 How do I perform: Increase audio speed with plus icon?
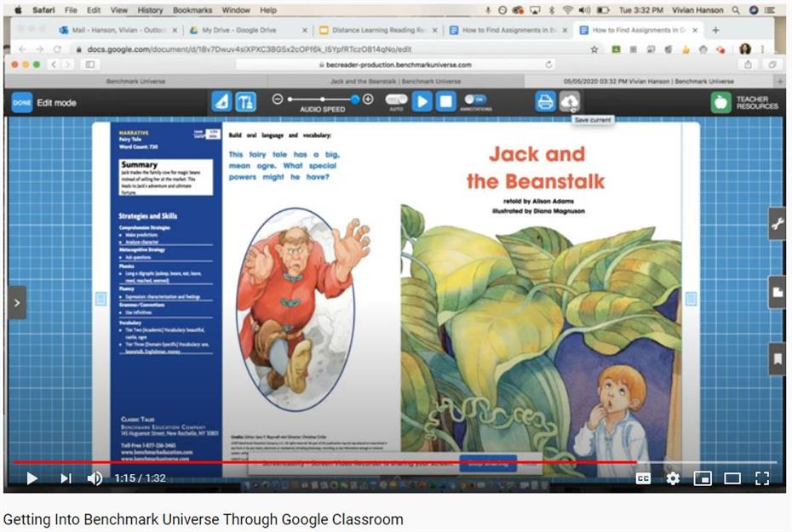pyautogui.click(x=368, y=99)
